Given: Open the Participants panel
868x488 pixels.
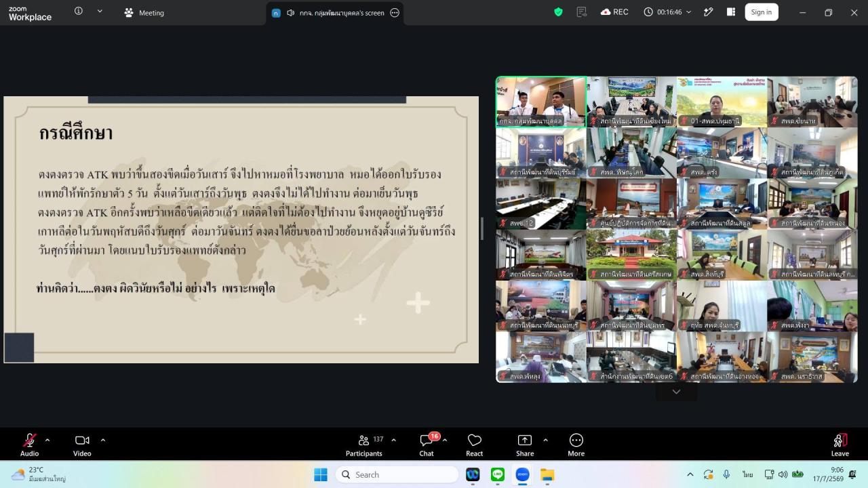Looking at the screenshot, I should pos(364,445).
